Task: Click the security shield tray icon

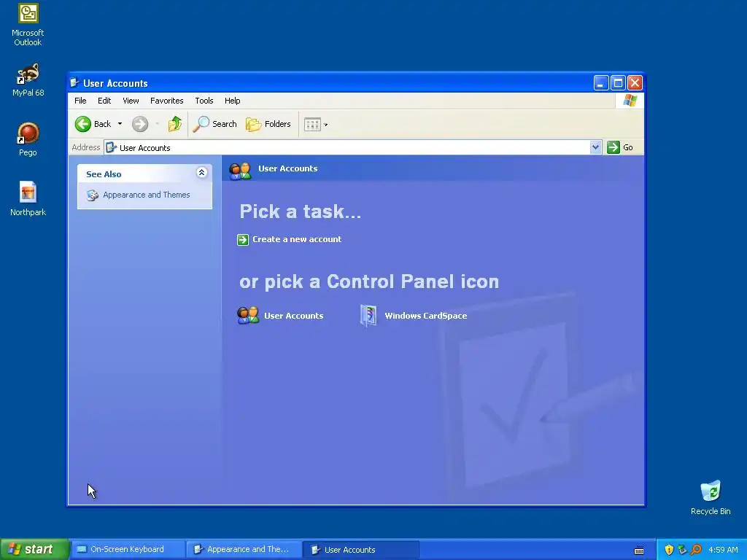Action: click(669, 550)
